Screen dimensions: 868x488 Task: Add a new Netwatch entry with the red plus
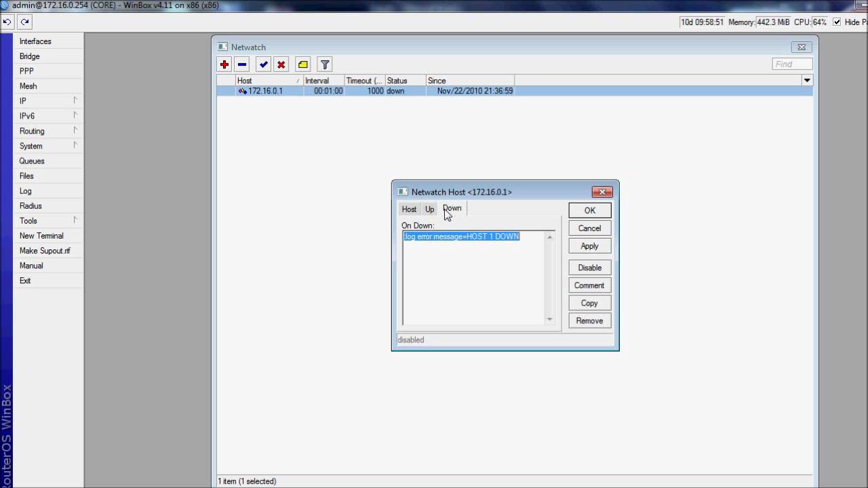pos(224,64)
